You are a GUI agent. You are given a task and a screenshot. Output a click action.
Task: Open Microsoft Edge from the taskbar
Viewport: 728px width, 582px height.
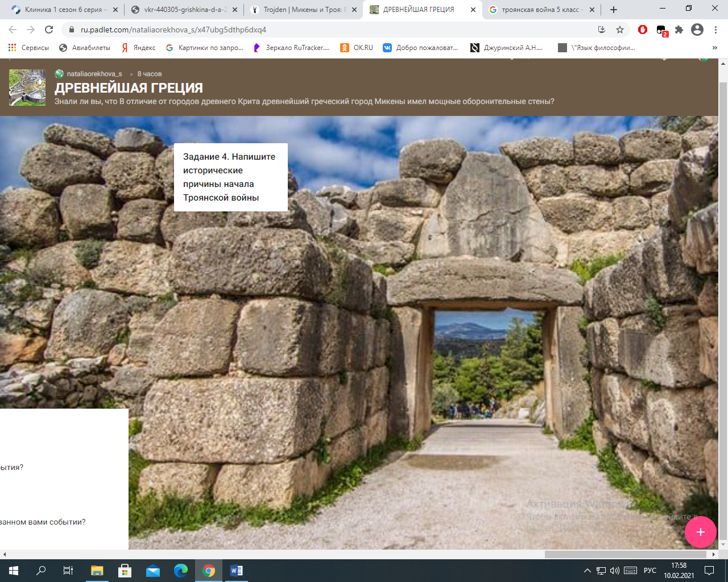[180, 571]
